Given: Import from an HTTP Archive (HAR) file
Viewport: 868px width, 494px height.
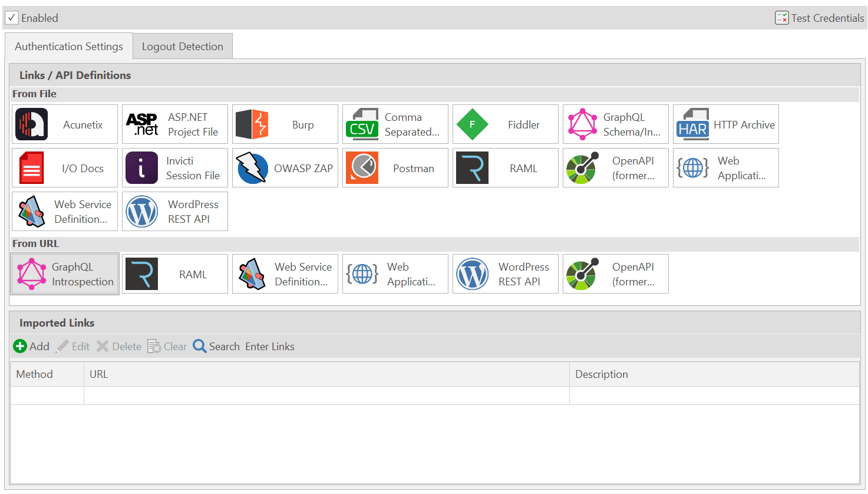Looking at the screenshot, I should [x=725, y=124].
